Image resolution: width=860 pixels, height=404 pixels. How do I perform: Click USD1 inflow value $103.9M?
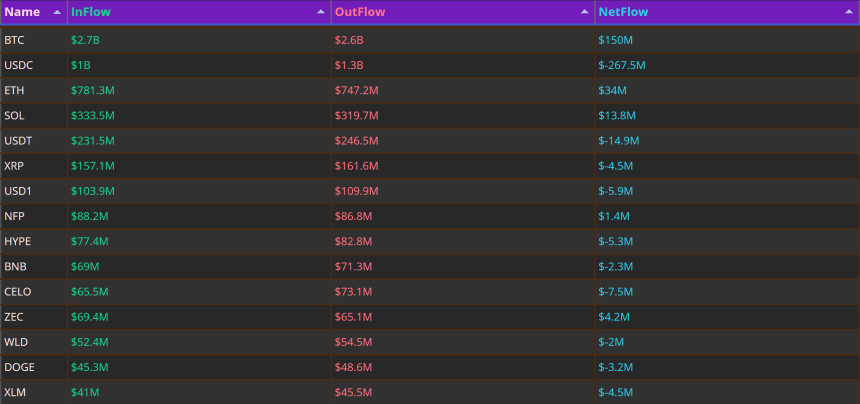[x=93, y=191]
